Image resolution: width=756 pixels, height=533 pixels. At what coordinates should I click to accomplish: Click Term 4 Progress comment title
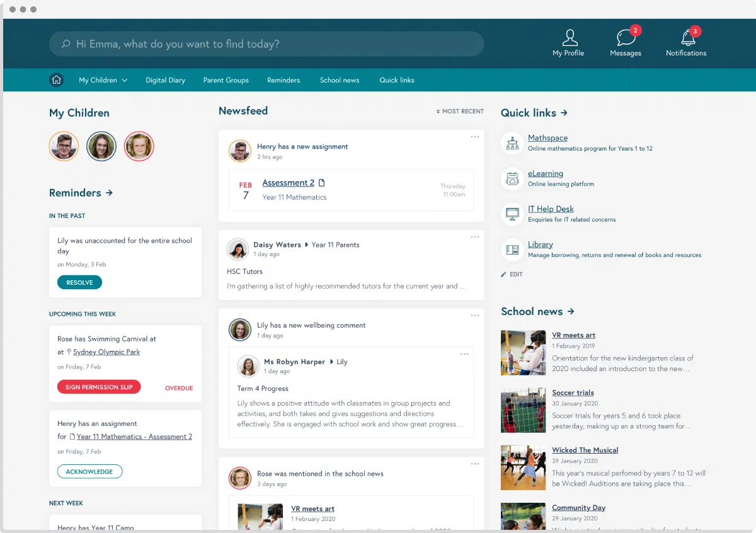coord(263,388)
